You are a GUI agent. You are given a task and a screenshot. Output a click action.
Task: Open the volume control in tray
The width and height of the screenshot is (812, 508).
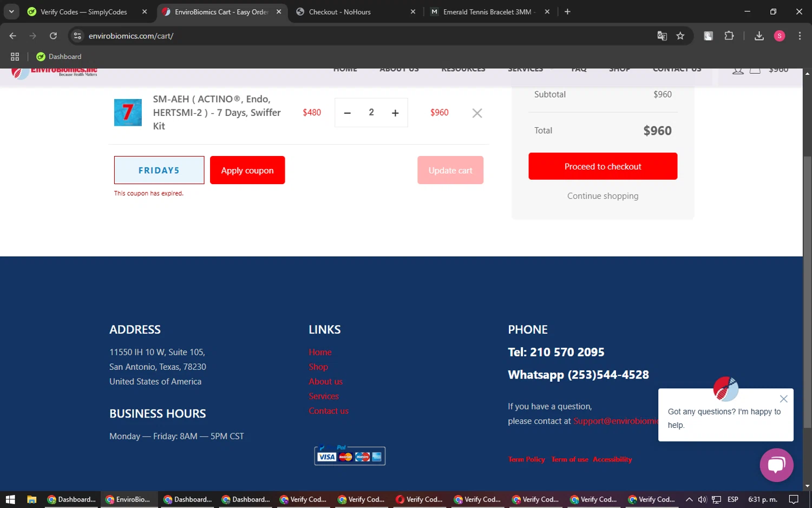coord(702,499)
